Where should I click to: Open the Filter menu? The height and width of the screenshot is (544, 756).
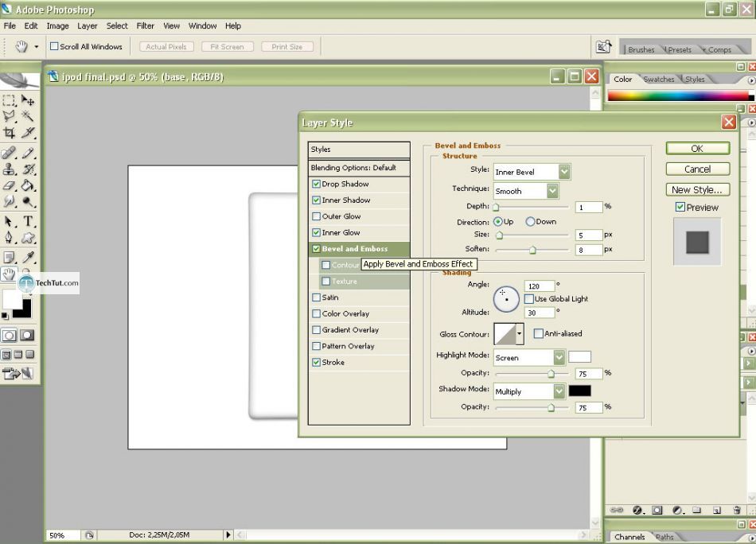click(x=145, y=26)
